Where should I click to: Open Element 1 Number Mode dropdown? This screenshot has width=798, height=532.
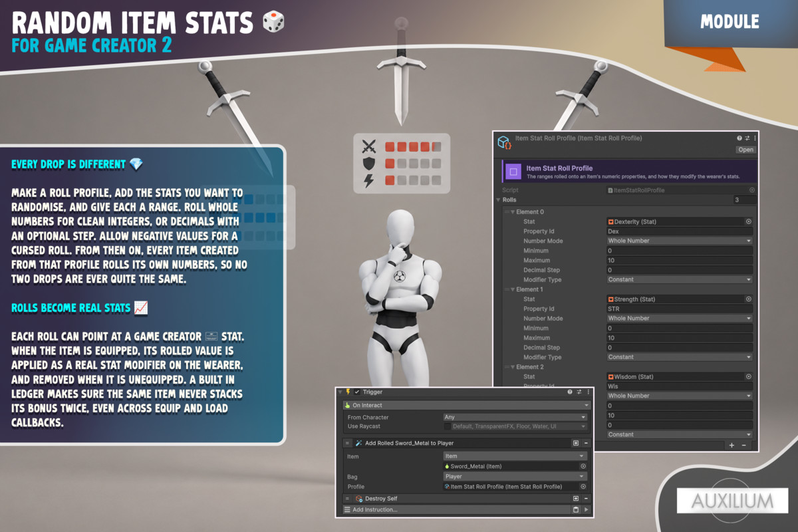tap(680, 319)
